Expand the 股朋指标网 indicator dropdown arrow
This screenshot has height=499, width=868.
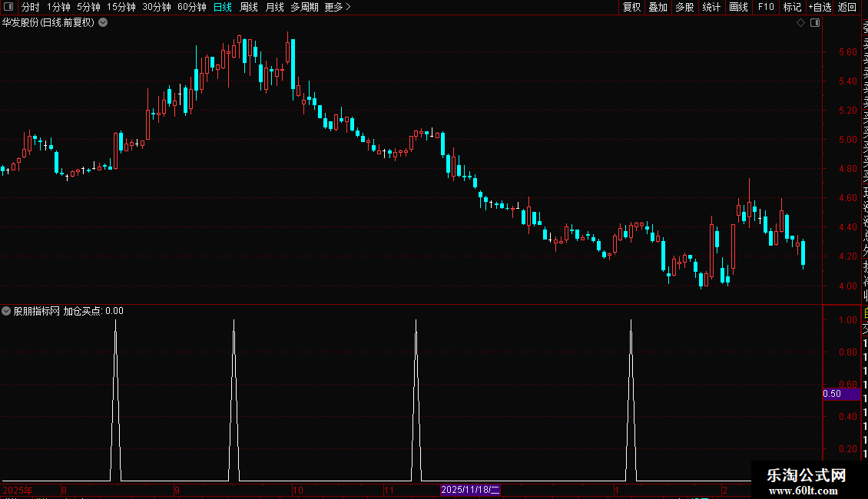coord(6,311)
